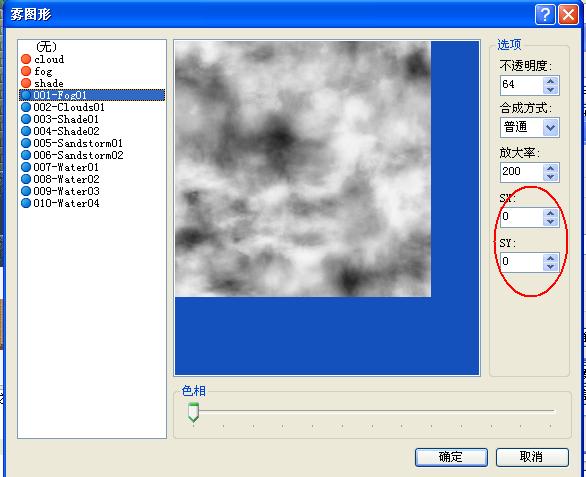
Task: Decrease opacity with the down arrow
Action: pos(550,90)
